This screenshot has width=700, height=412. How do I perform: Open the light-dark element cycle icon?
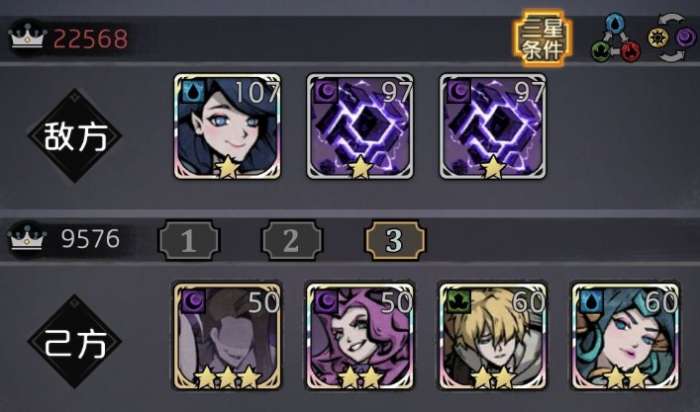point(671,38)
